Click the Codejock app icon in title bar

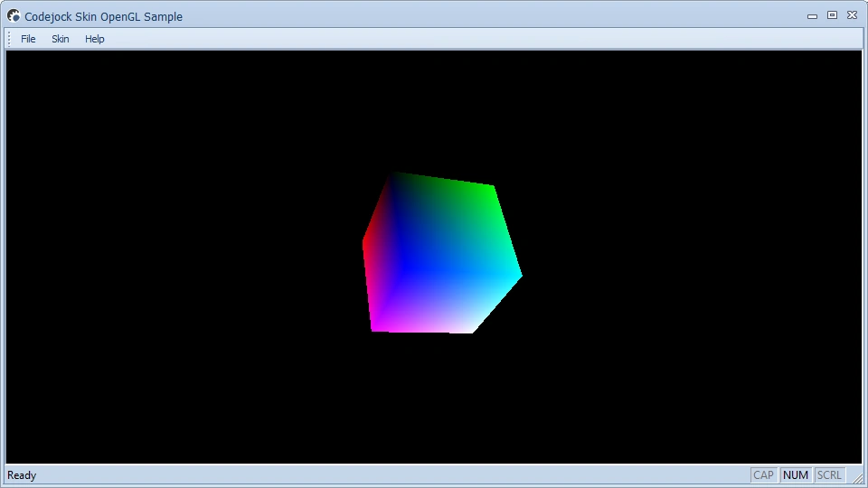click(x=14, y=16)
